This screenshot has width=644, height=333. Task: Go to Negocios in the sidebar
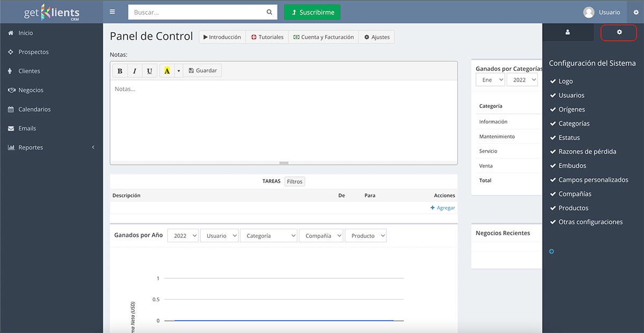point(31,90)
